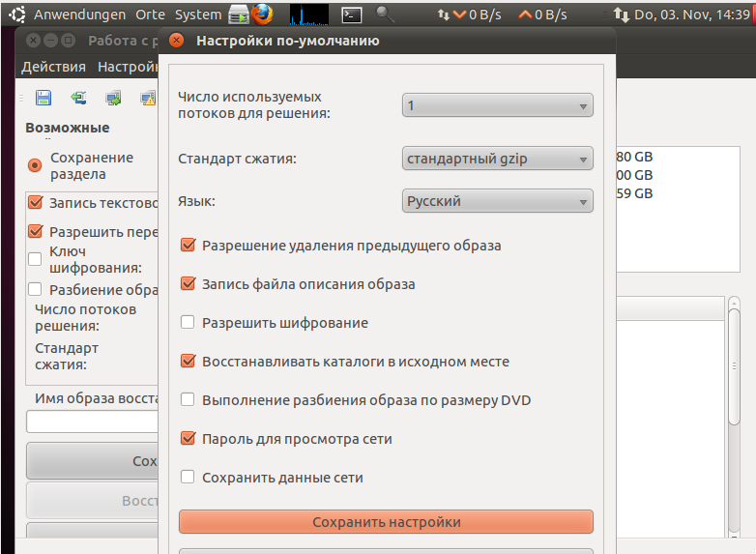Toggle Разрешение удаления предыдущего образа checkbox
This screenshot has width=756, height=554.
click(x=188, y=245)
